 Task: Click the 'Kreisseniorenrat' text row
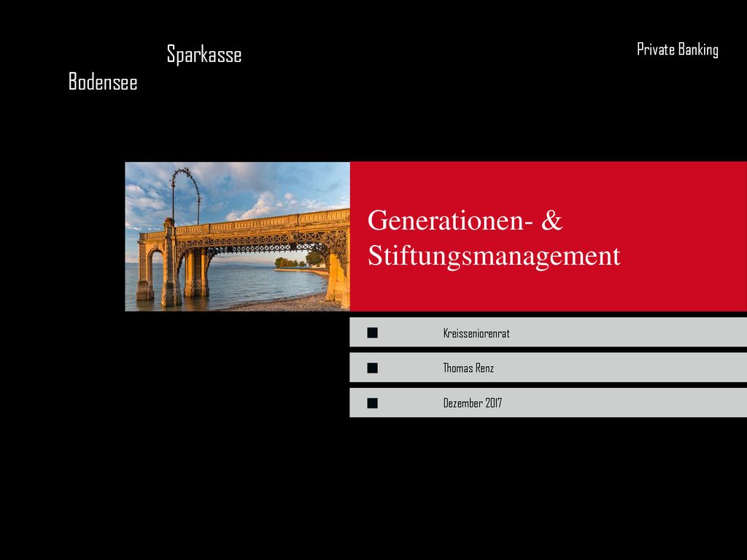coord(548,332)
